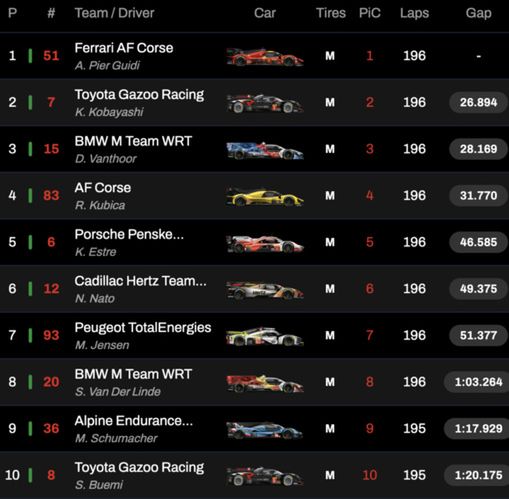The image size is (509, 499).
Task: Click the 1:03.264 gap badge
Action: click(477, 382)
